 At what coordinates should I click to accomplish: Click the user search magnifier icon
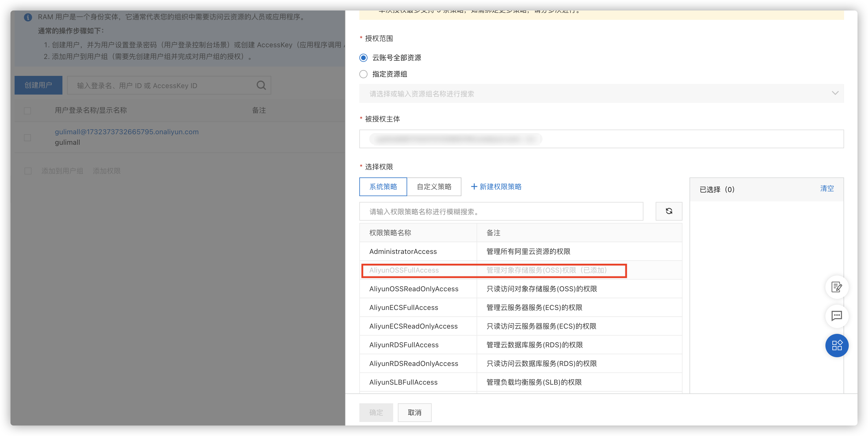coord(261,85)
